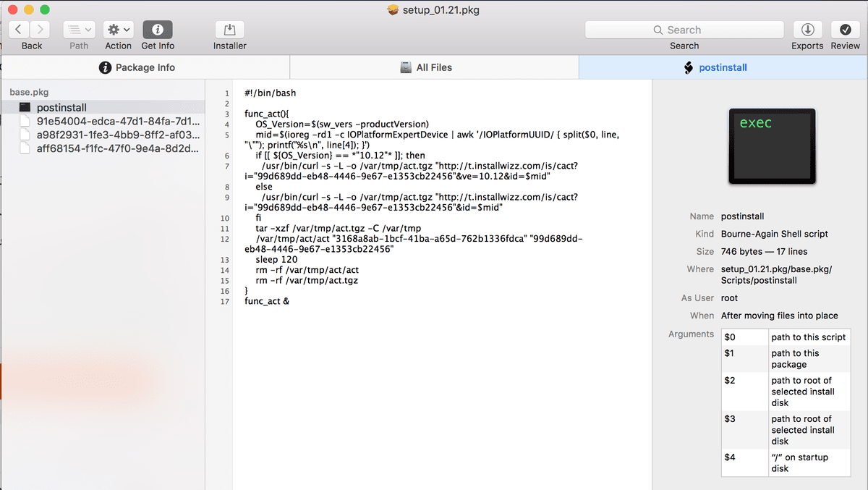Go forward with the right arrow button

coord(41,30)
